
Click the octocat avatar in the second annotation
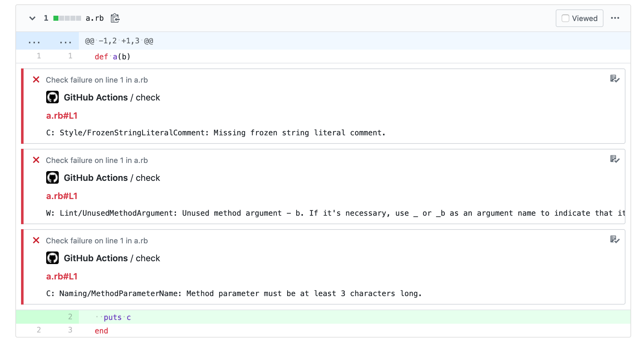point(52,177)
